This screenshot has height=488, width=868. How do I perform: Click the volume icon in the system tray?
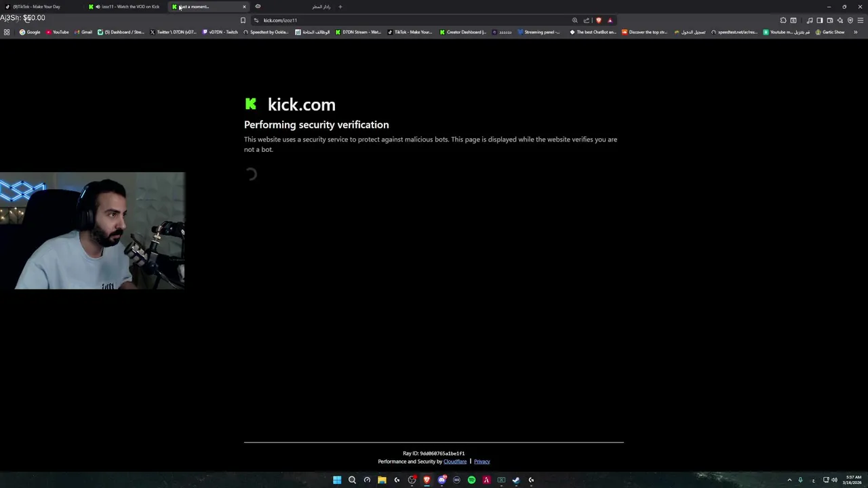coord(834,480)
